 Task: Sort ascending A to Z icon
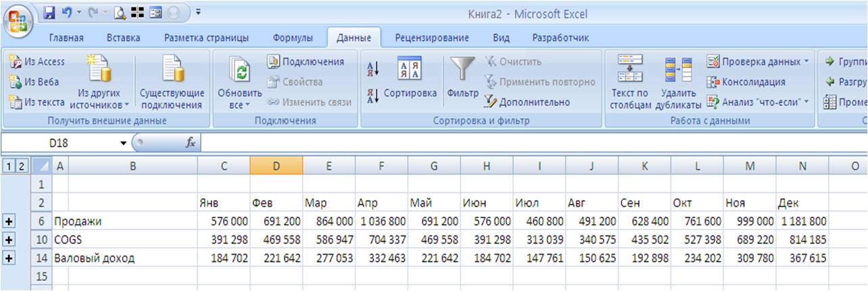tap(372, 68)
